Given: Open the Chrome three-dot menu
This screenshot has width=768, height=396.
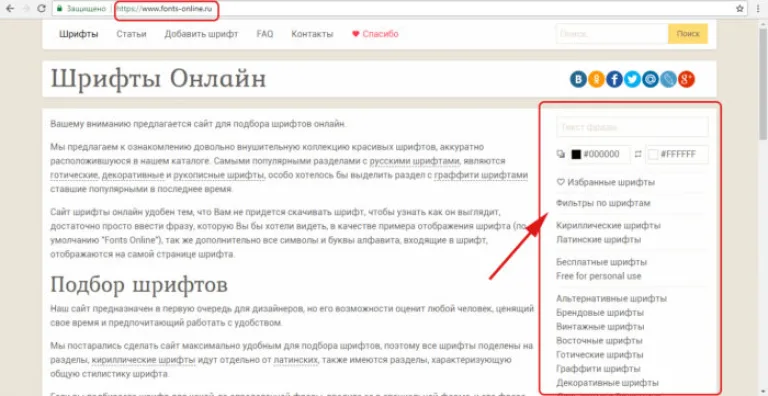Looking at the screenshot, I should (758, 8).
